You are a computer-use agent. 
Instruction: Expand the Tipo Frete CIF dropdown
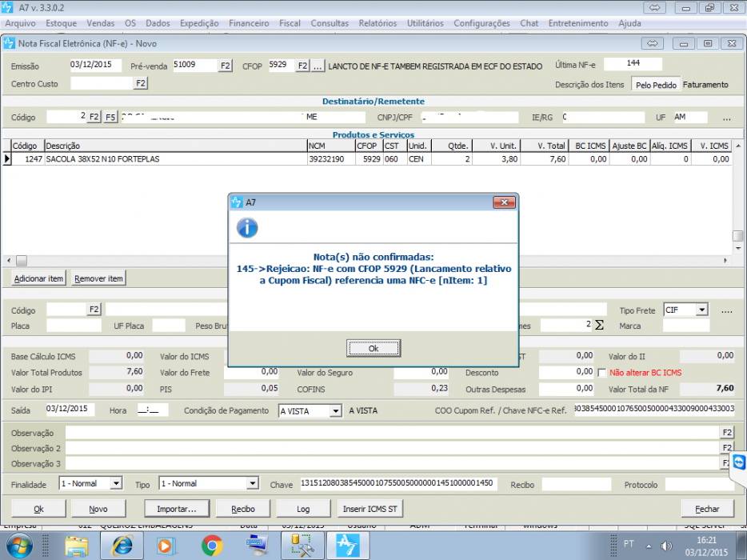pyautogui.click(x=701, y=310)
